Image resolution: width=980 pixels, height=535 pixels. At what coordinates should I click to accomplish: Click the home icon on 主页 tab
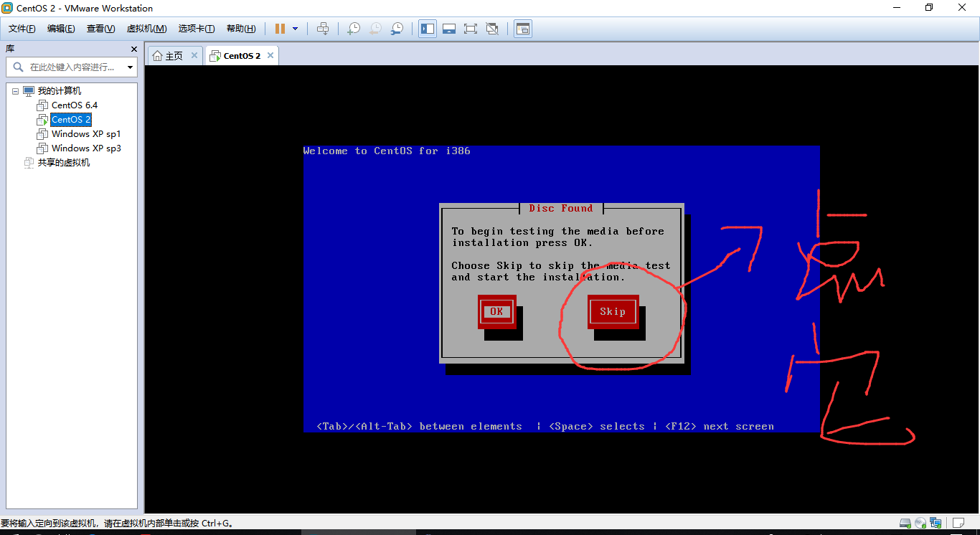coord(157,56)
